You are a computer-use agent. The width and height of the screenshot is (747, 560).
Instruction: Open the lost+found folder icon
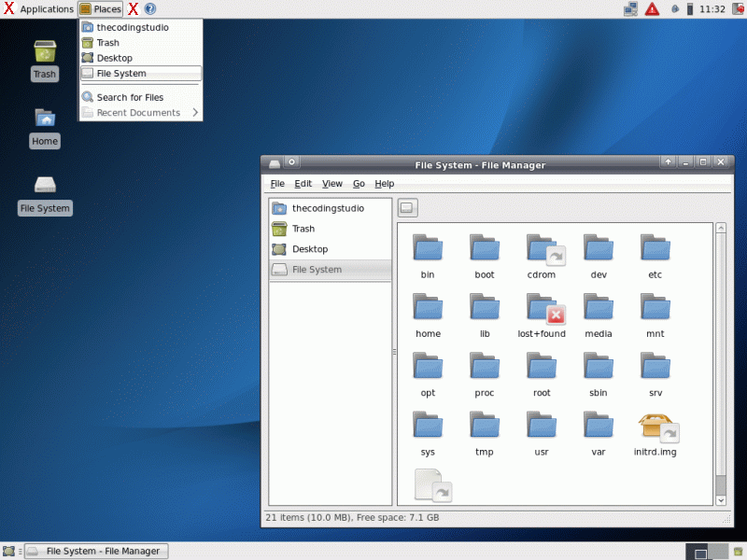(x=542, y=309)
